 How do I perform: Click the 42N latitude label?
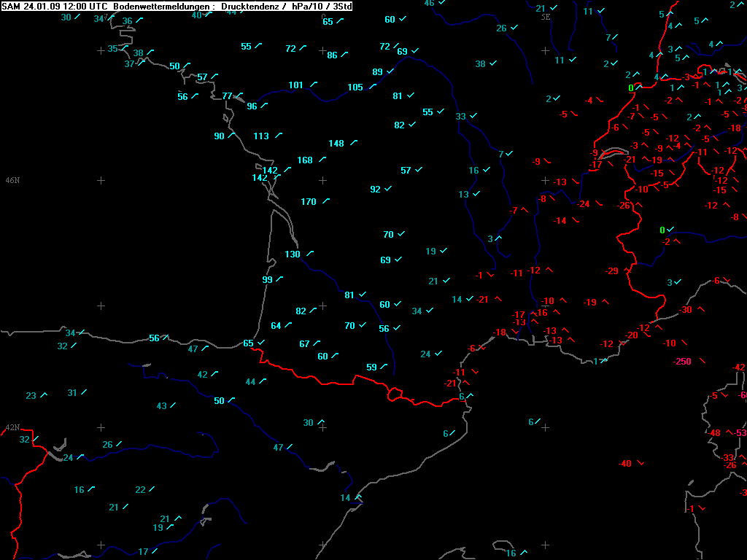point(12,428)
